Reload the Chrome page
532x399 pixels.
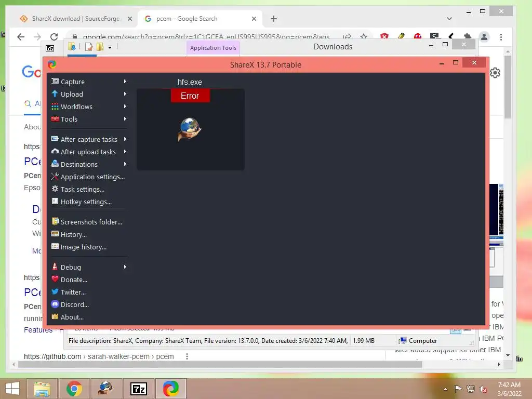pos(54,37)
